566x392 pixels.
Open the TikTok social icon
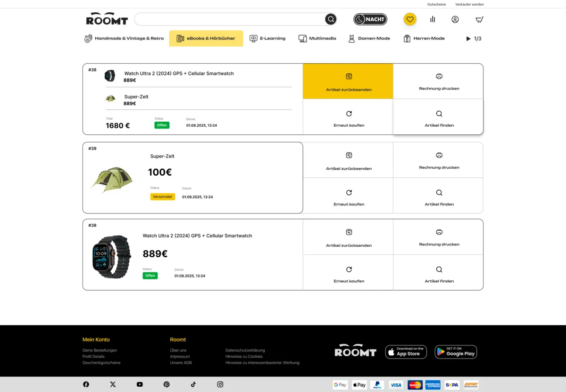coord(193,384)
